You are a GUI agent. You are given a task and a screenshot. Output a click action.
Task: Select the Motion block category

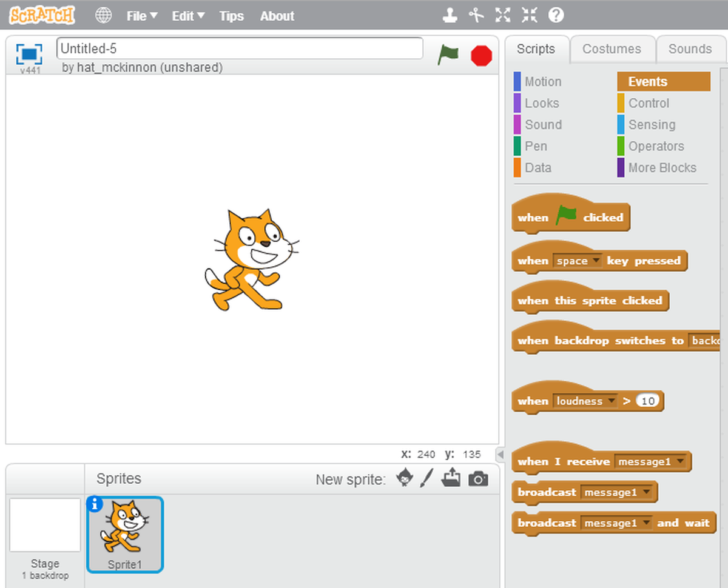point(538,82)
